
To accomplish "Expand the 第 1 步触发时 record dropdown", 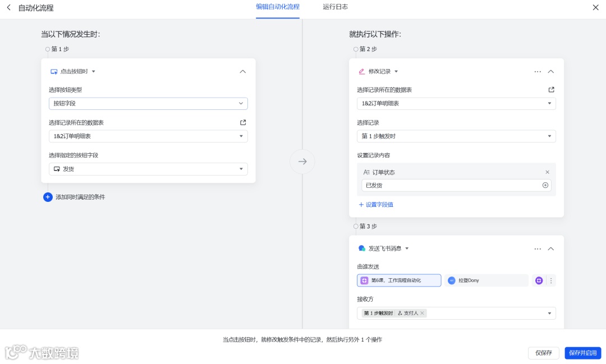I will click(456, 136).
